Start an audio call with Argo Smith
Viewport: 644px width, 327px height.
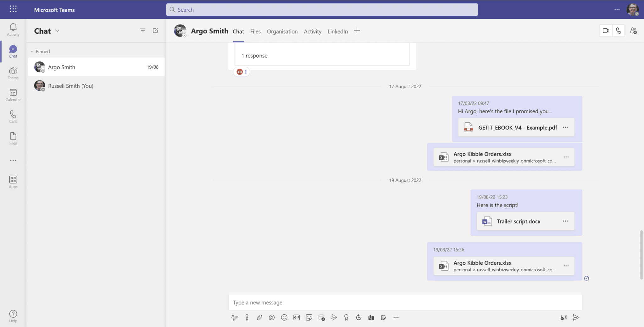coord(619,31)
